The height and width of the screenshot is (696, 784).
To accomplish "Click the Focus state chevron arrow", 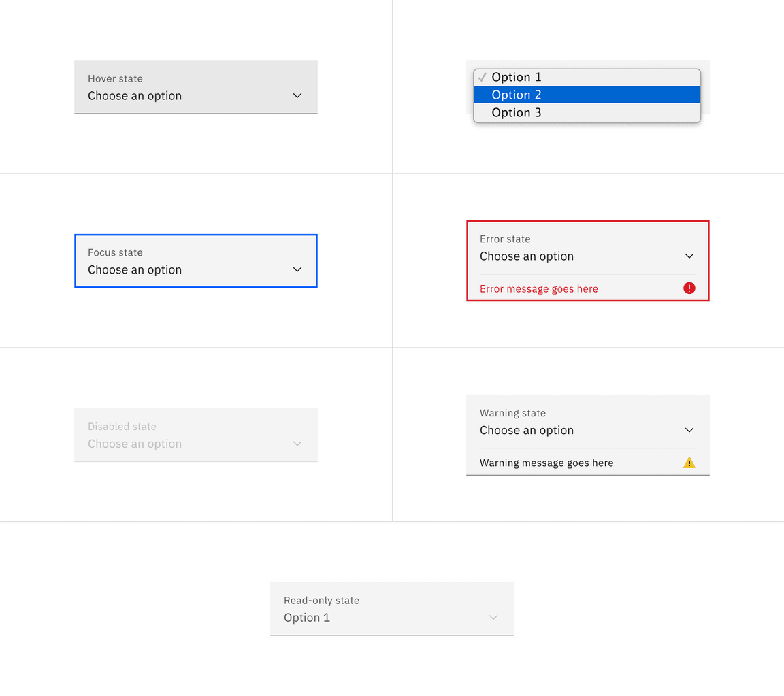I will click(297, 270).
